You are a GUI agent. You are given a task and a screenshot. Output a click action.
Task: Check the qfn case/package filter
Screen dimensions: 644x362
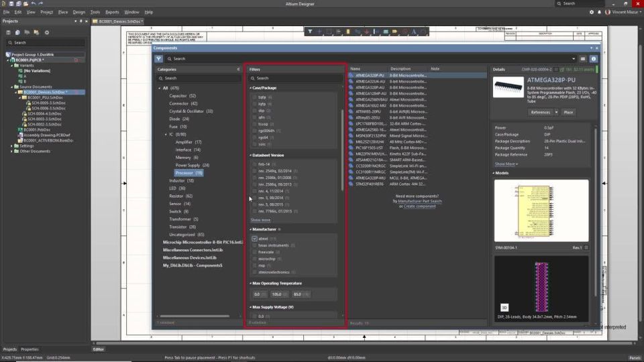[x=254, y=117]
